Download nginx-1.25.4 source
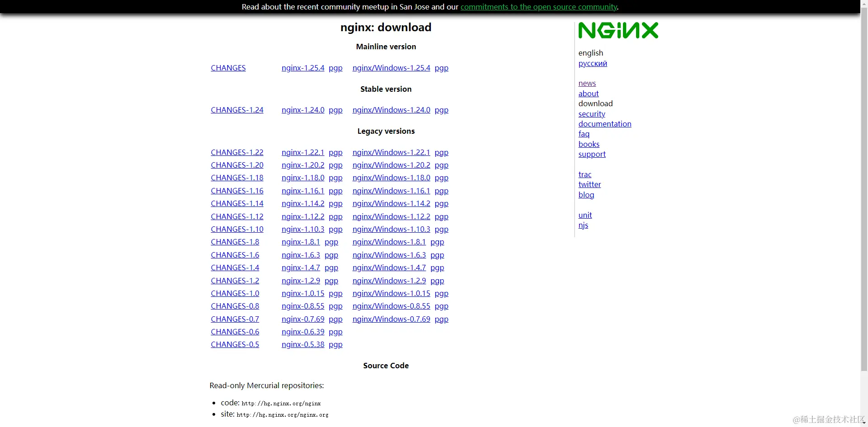Viewport: 868px width, 427px height. [303, 68]
